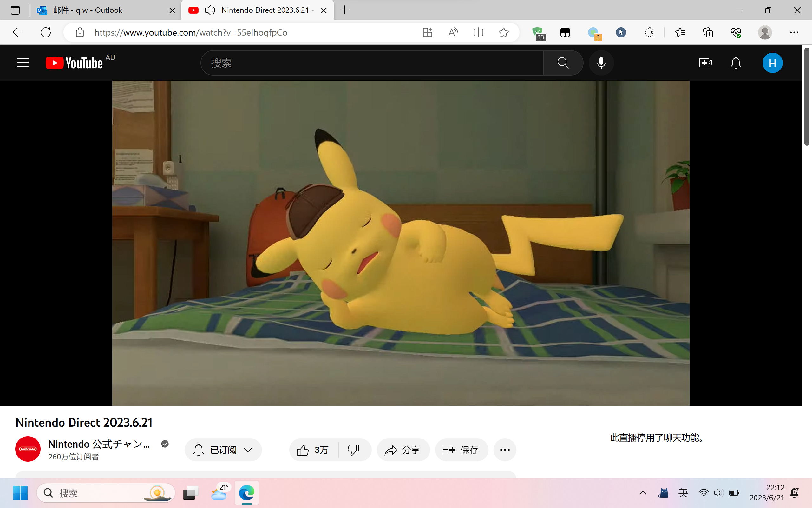View site information lock icon

(80, 32)
